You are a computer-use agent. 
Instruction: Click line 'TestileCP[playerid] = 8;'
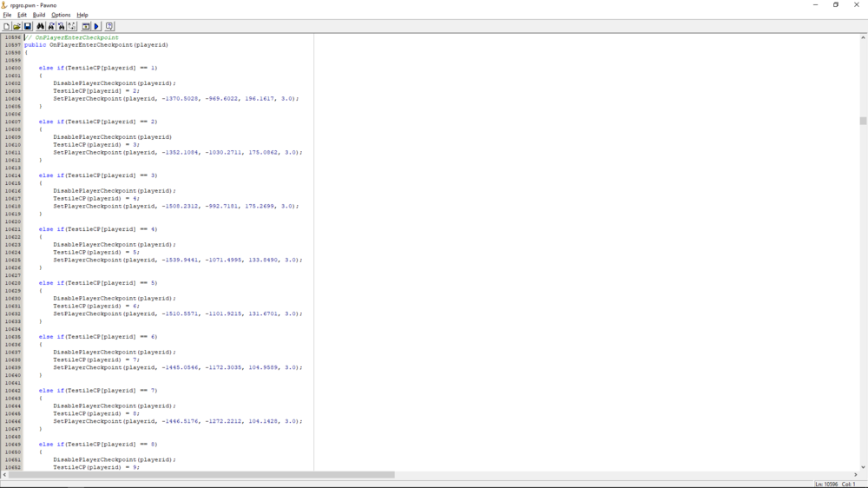(96, 413)
